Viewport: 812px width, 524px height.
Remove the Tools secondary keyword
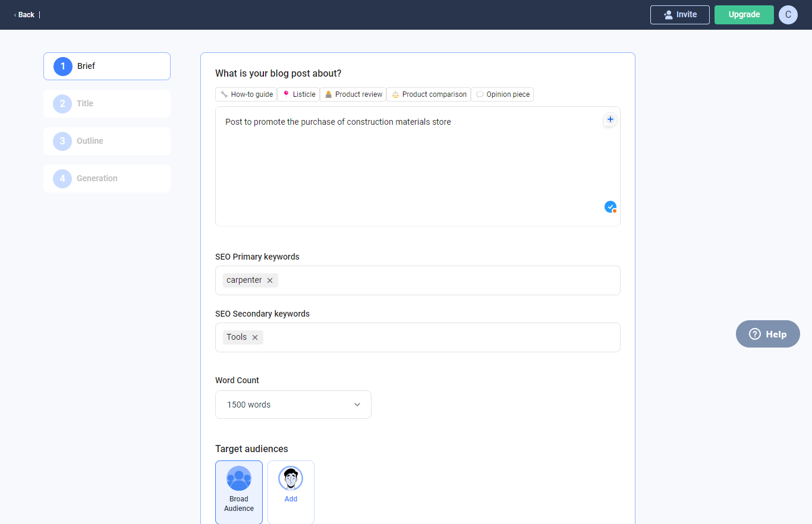[254, 337]
